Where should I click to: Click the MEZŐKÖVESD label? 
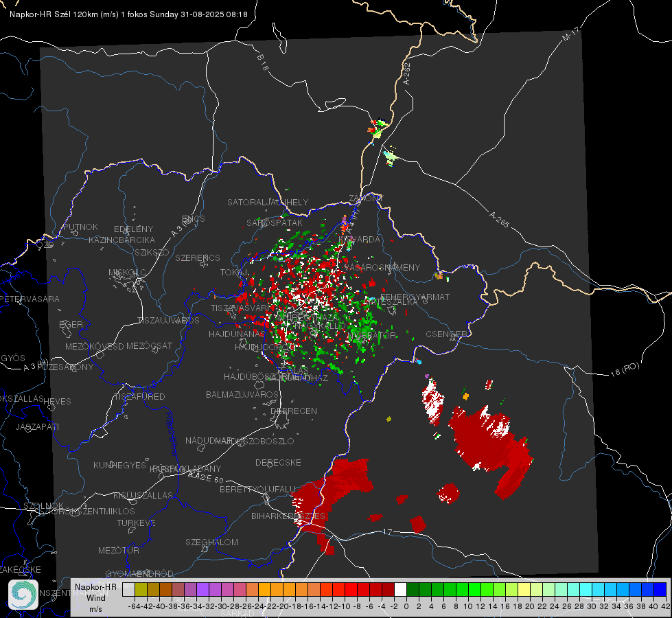pos(94,346)
